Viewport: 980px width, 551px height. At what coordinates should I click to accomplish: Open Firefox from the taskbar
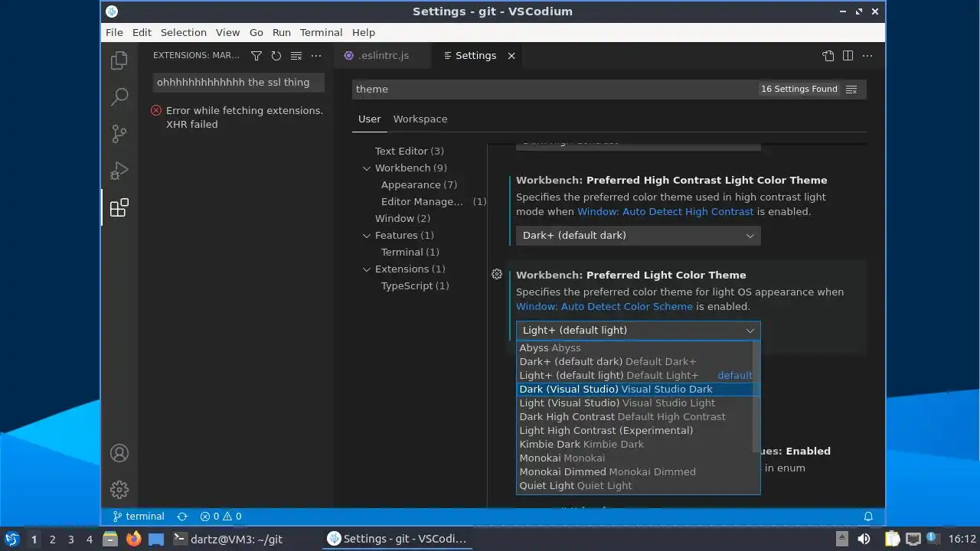click(134, 539)
